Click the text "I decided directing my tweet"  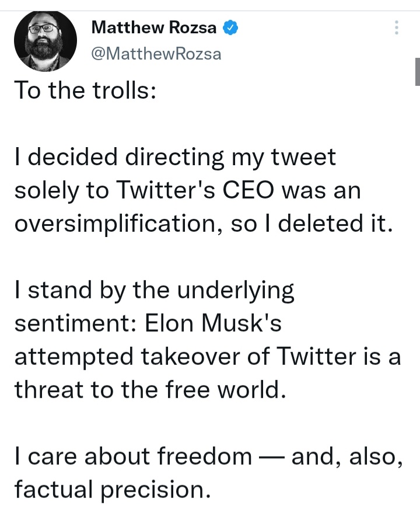click(x=175, y=158)
